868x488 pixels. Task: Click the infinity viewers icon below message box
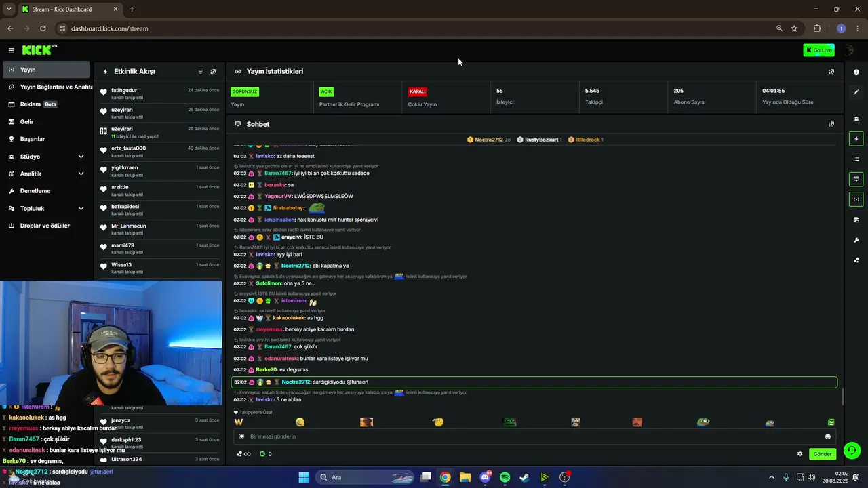243,454
